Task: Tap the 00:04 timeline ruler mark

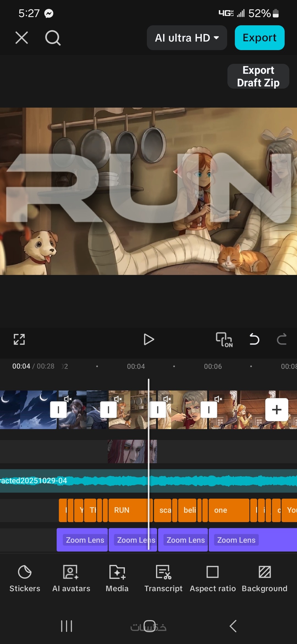Action: click(136, 366)
